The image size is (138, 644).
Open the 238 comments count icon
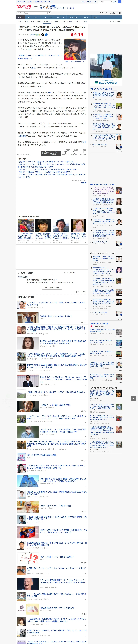(x=33, y=35)
